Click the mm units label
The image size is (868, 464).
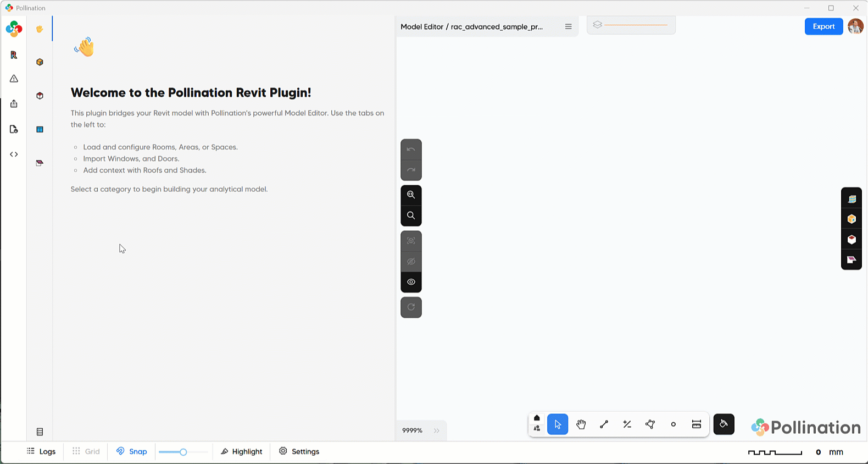click(836, 452)
